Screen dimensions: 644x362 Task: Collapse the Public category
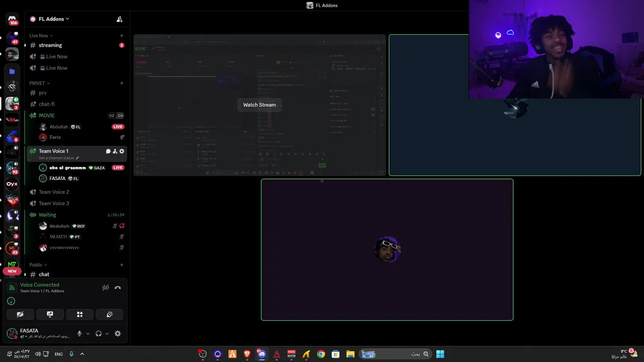click(38, 265)
